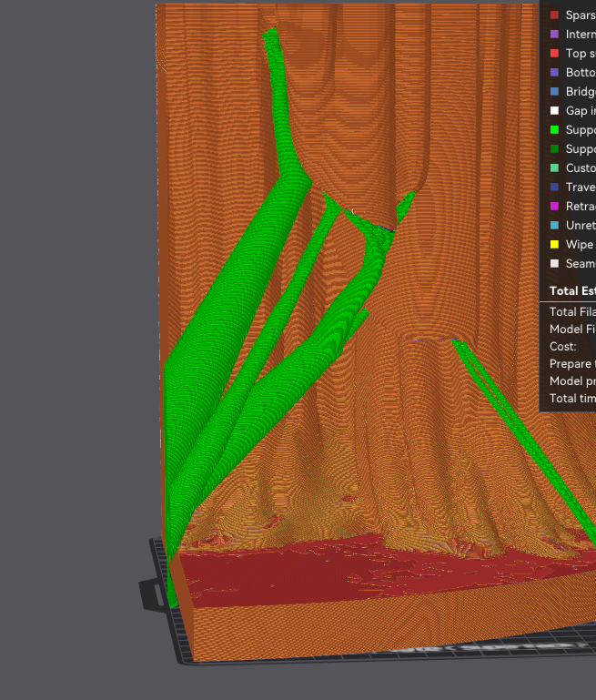Toggle the 'Wipe' legend label

click(x=580, y=245)
